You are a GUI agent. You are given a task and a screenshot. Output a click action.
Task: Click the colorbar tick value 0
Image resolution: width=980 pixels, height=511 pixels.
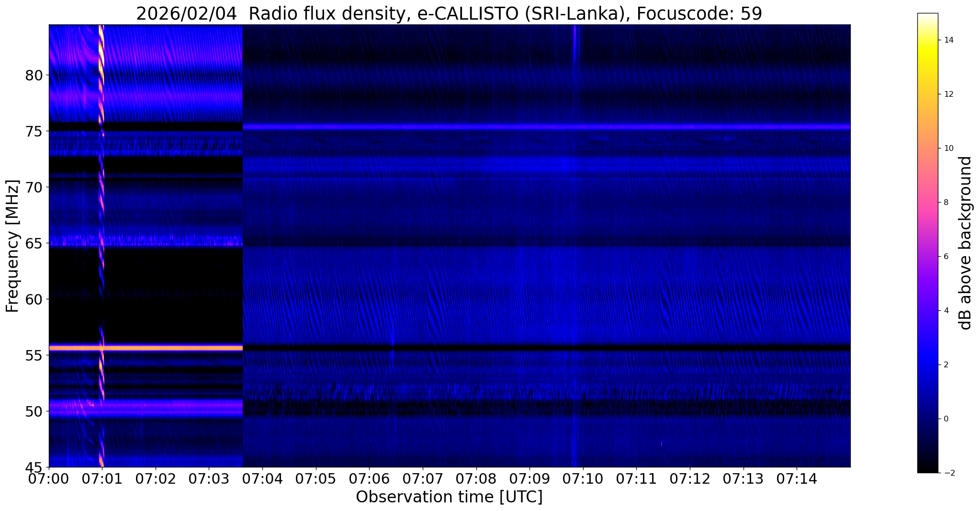point(946,419)
